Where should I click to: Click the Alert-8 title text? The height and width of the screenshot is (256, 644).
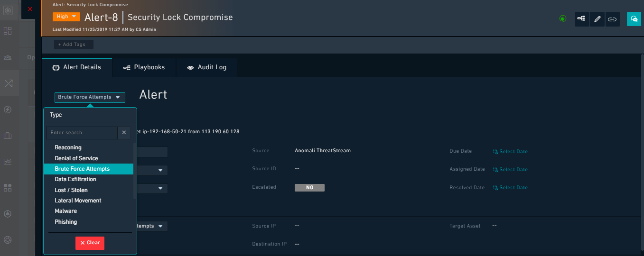coord(101,18)
